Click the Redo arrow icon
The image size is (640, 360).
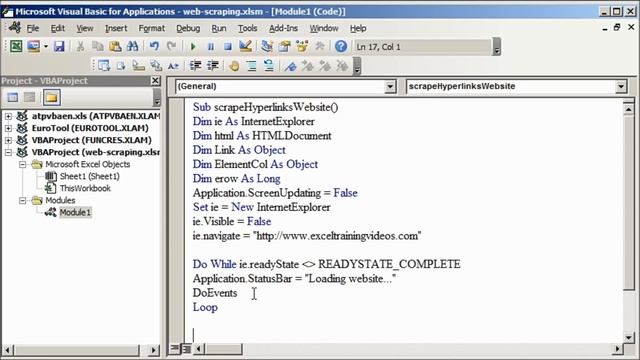point(171,47)
